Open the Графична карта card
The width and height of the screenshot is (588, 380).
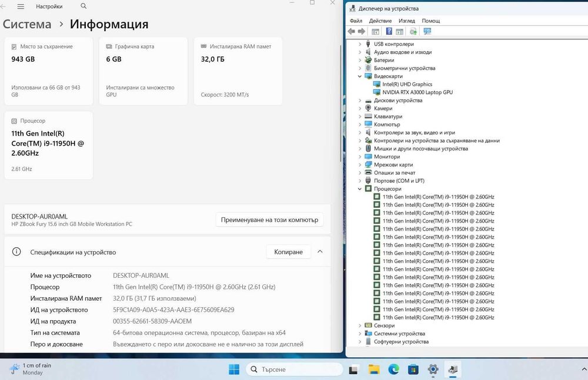point(143,71)
